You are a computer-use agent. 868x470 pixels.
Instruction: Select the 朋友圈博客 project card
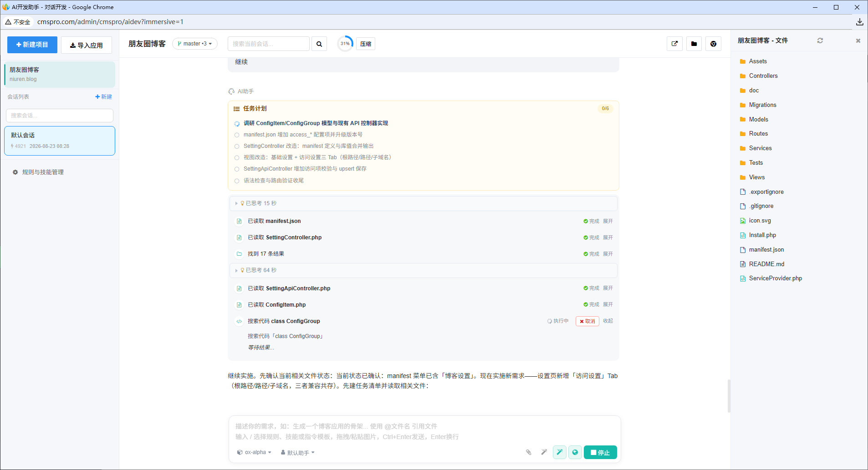click(x=59, y=74)
